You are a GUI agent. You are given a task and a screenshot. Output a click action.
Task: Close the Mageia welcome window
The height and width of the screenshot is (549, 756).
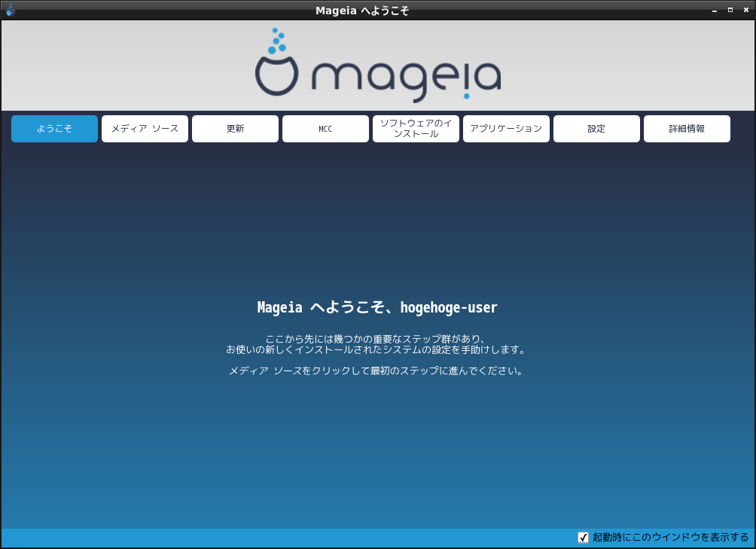(746, 10)
